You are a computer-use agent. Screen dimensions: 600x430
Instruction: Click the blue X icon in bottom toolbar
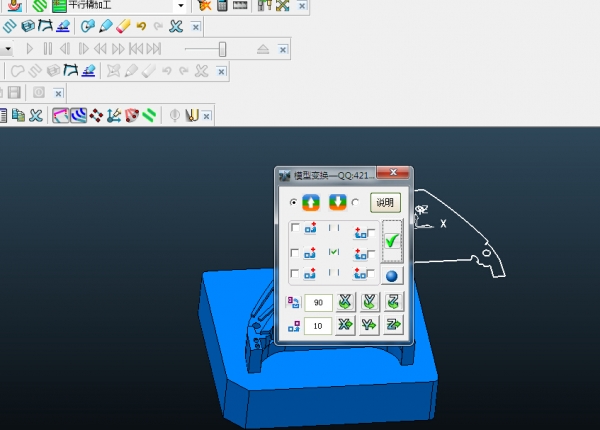tap(36, 115)
